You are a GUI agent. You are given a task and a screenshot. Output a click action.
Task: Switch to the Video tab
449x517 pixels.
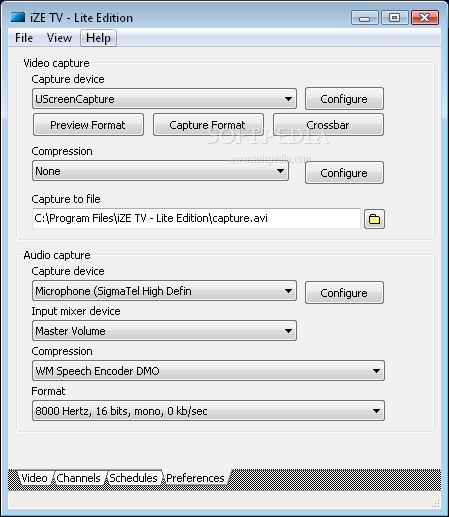click(x=34, y=478)
